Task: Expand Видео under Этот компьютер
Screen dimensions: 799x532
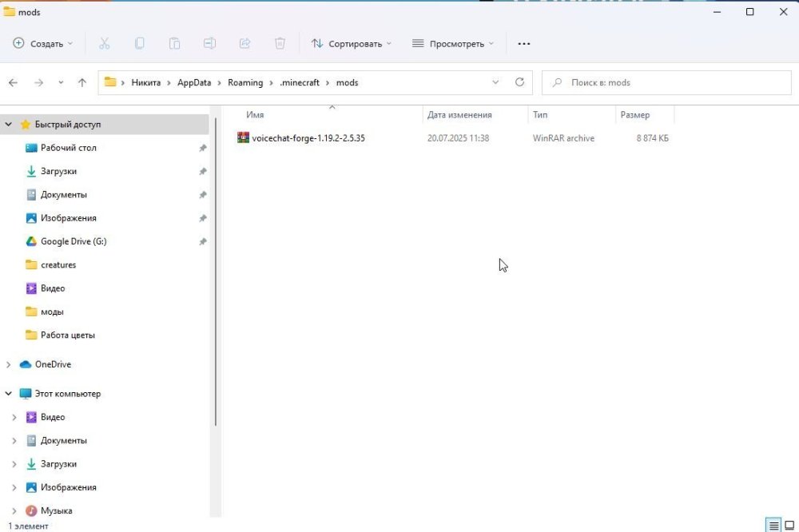Action: (x=14, y=417)
